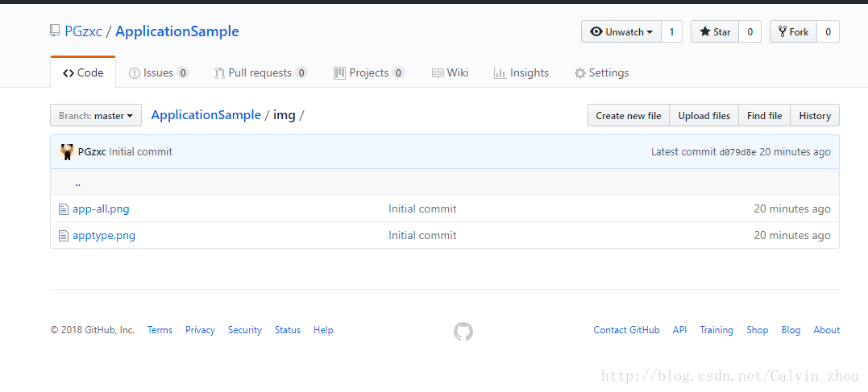
Task: Open the Unwatch dropdown button
Action: [621, 31]
